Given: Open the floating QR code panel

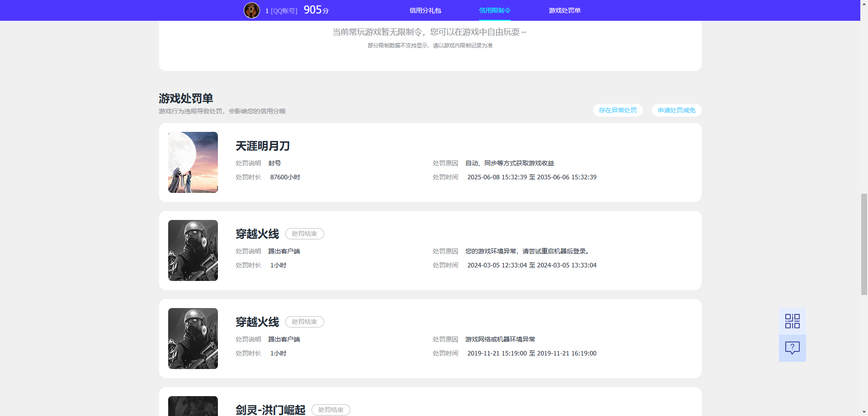Looking at the screenshot, I should 792,321.
